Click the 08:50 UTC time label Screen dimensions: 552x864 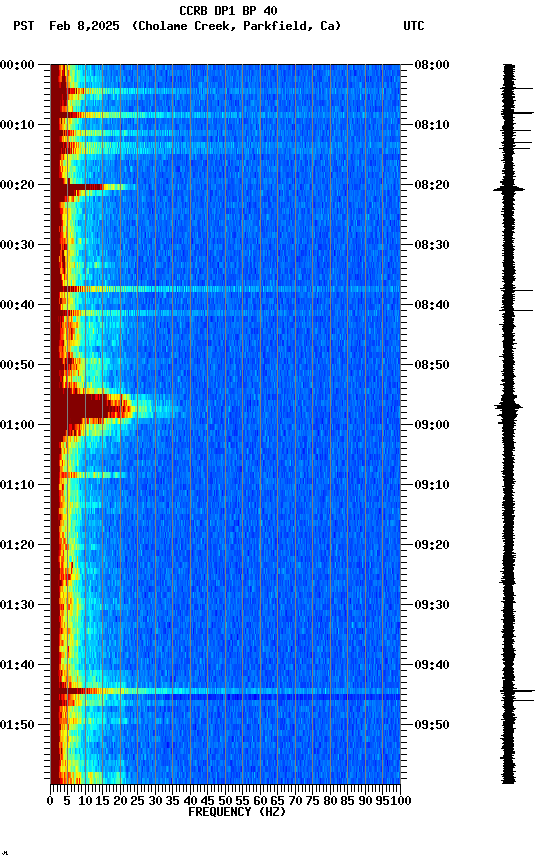click(x=432, y=365)
